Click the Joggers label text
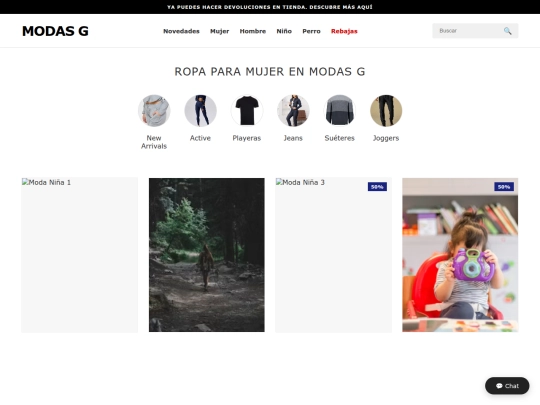This screenshot has height=405, width=540. tap(386, 138)
